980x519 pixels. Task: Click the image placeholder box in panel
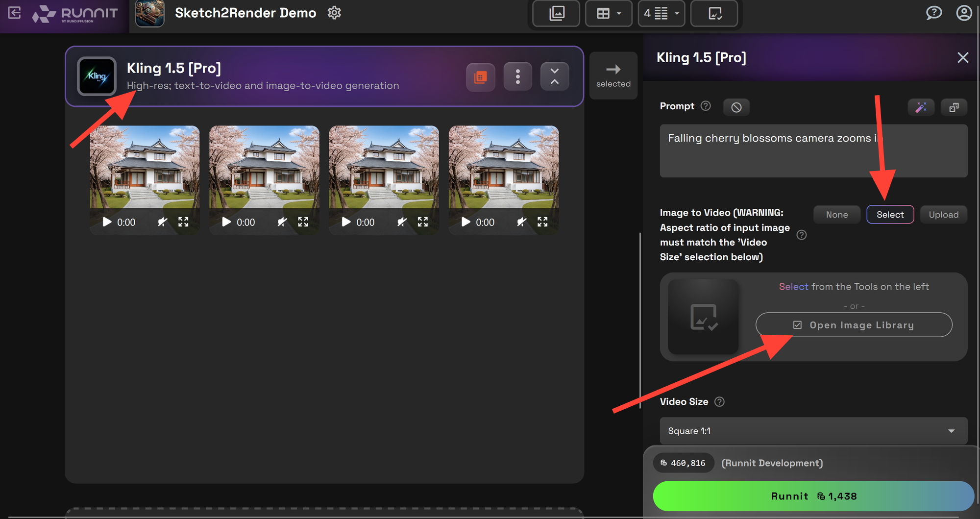click(703, 317)
